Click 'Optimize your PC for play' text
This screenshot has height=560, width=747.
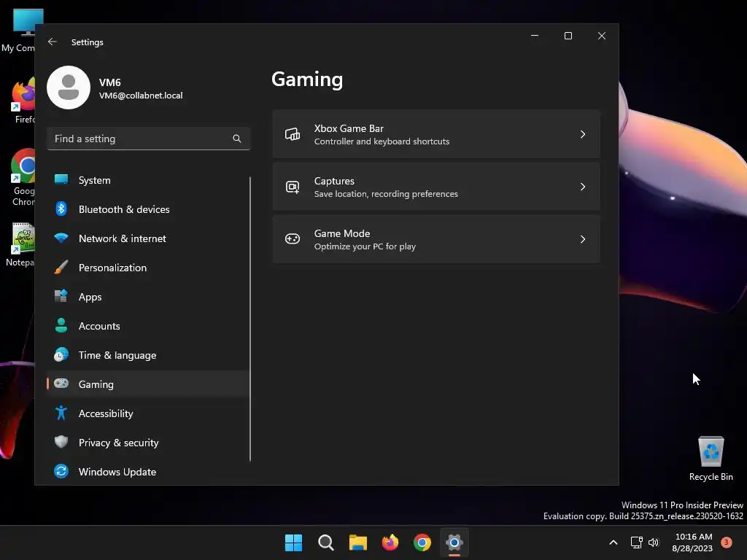[365, 246]
